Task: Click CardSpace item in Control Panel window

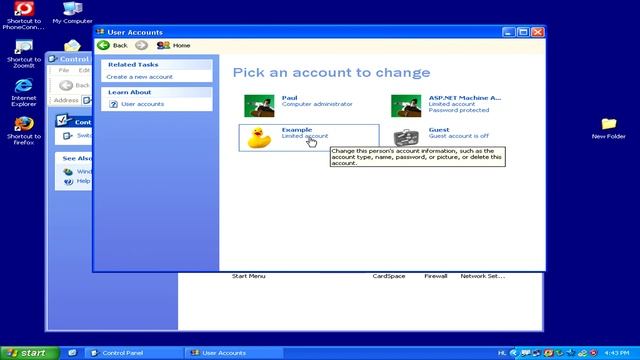Action: coord(389,276)
